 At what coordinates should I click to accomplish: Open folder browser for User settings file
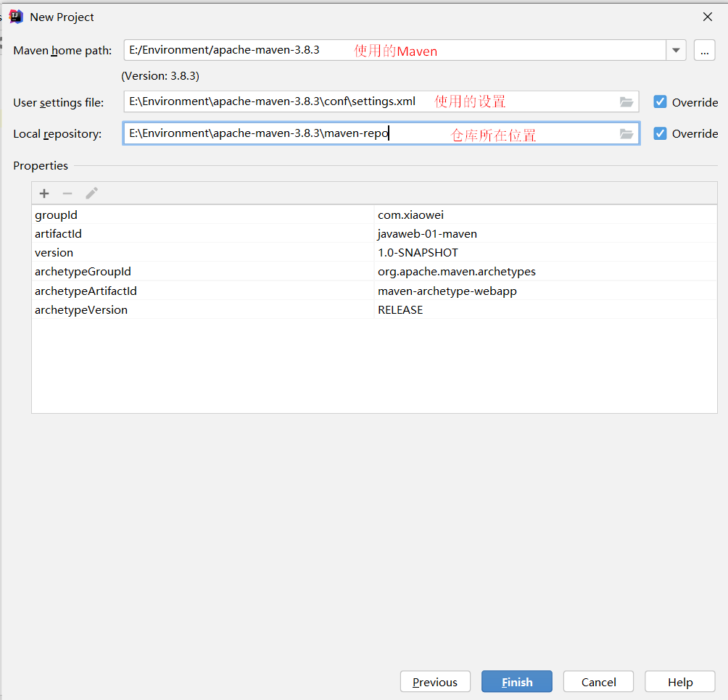[x=626, y=102]
